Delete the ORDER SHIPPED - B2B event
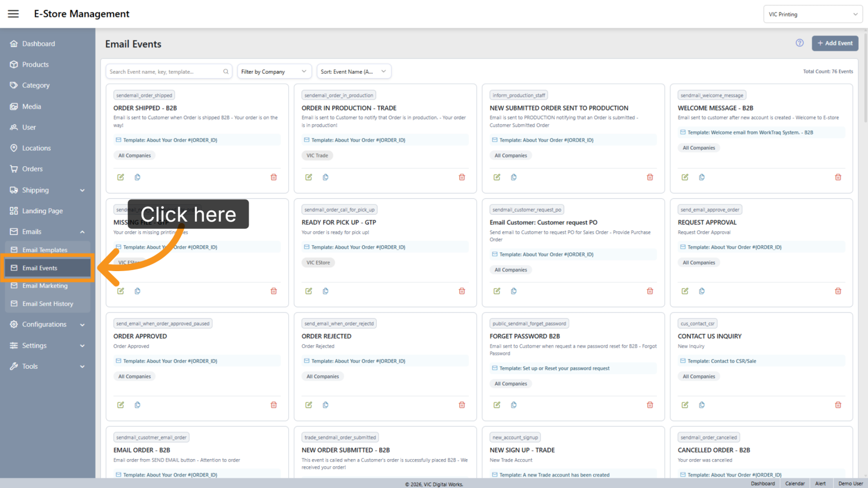The height and width of the screenshot is (488, 868). [274, 177]
